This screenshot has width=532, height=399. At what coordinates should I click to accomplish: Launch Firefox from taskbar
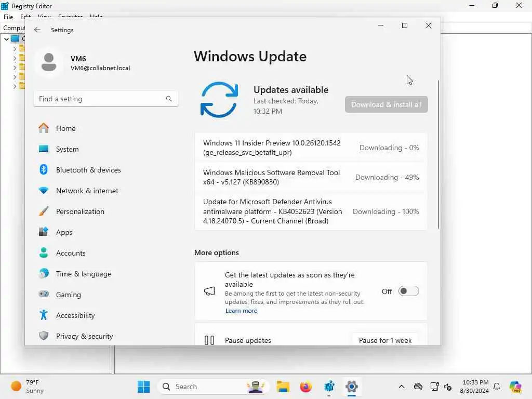[x=305, y=387]
